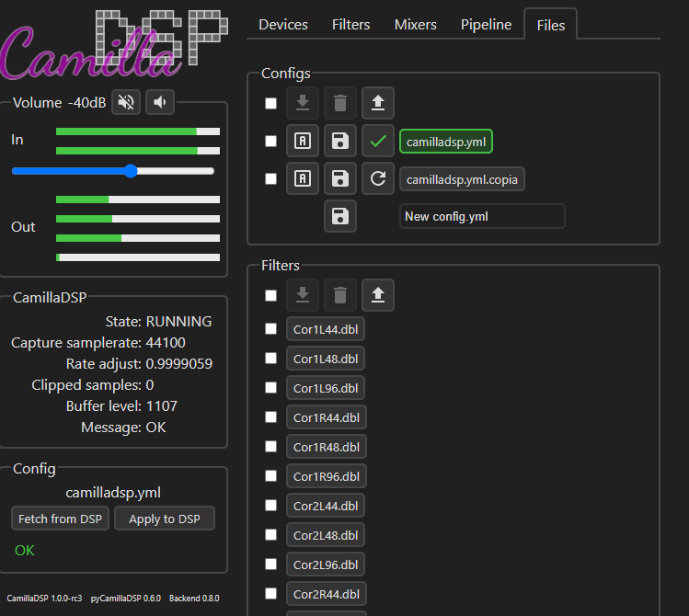Image resolution: width=689 pixels, height=616 pixels.
Task: Download Cor1L44.dbl filter file
Action: tap(326, 329)
